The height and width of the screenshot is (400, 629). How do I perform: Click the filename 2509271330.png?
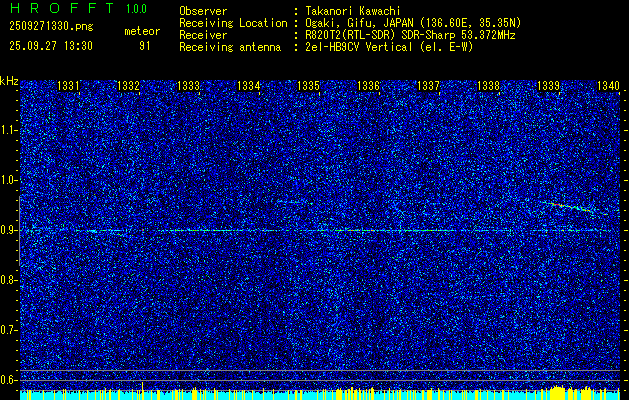(x=51, y=27)
